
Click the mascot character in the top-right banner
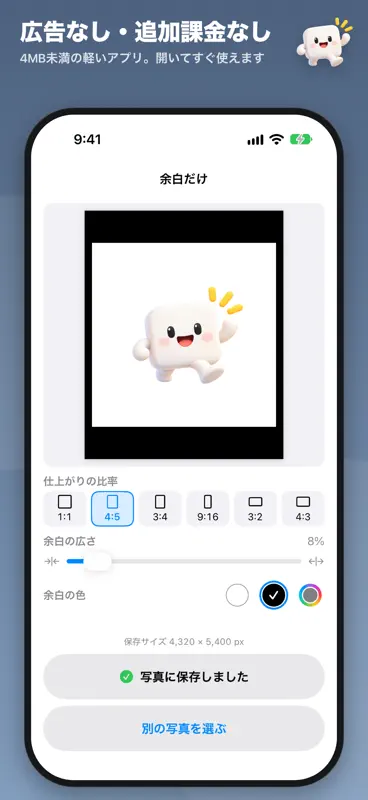point(325,43)
